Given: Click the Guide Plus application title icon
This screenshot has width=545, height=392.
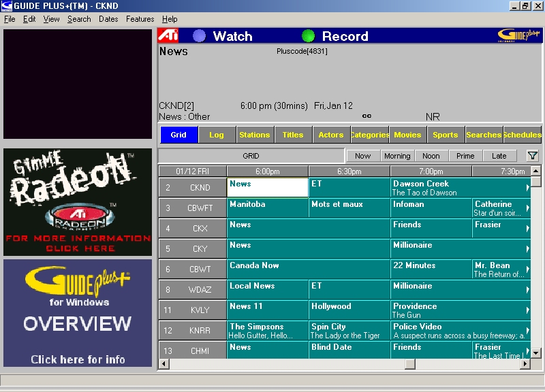Looking at the screenshot, I should (7, 6).
